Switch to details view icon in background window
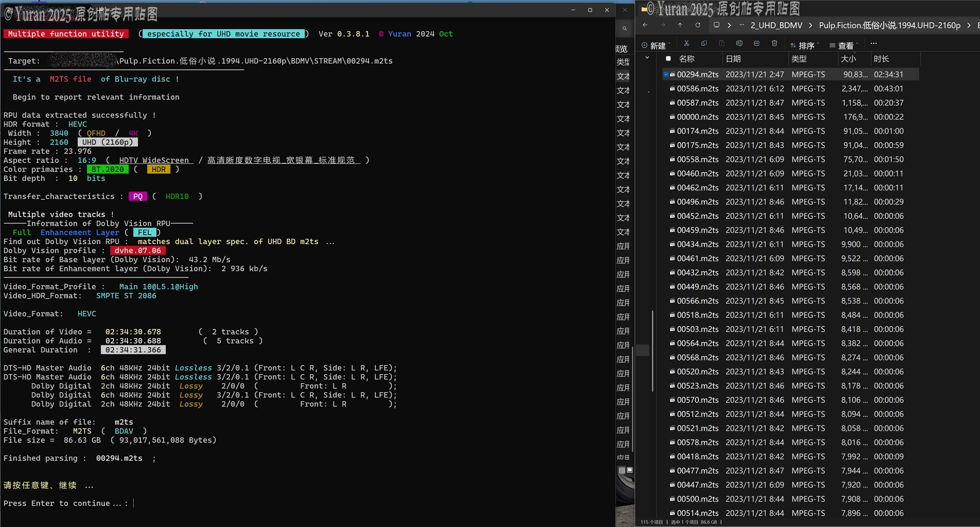Viewport: 980px width, 527px height. coord(622,470)
